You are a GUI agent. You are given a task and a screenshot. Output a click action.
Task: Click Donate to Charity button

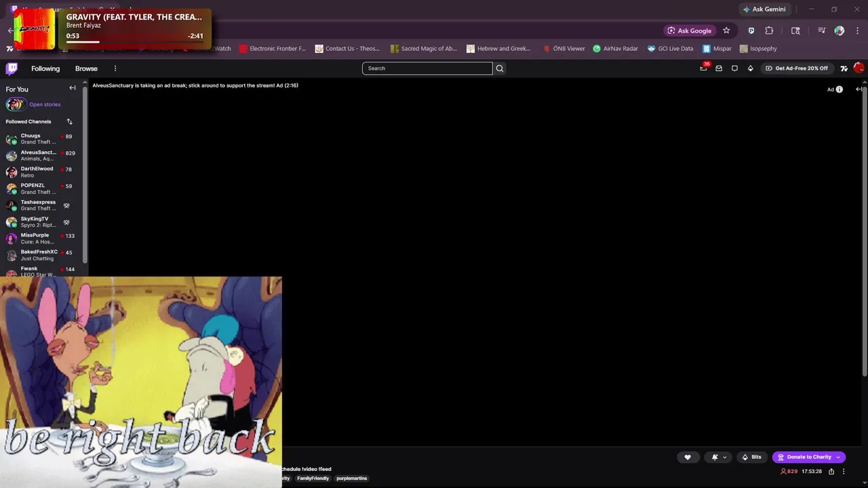coord(809,457)
